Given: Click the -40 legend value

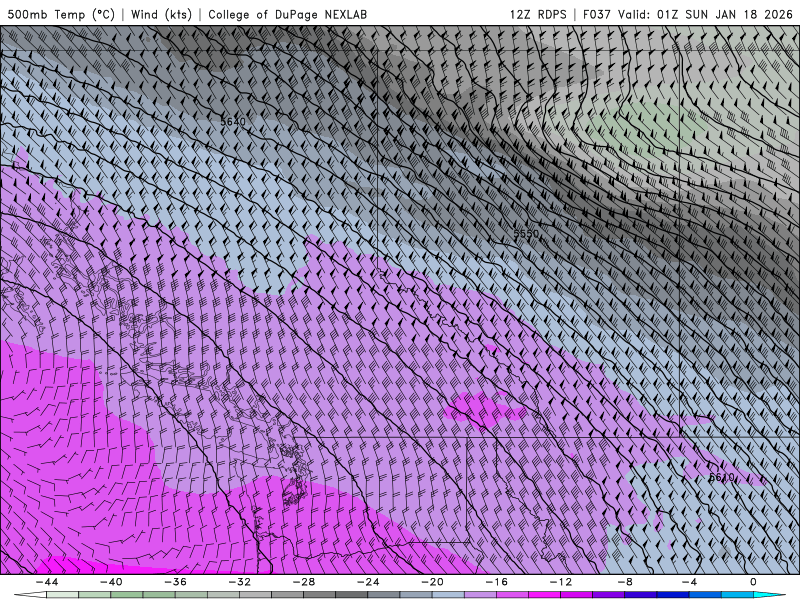Looking at the screenshot, I should 111,582.
